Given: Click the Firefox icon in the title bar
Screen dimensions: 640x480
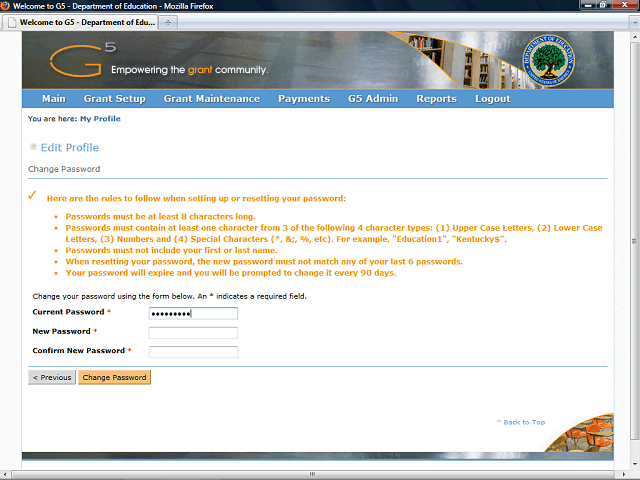Looking at the screenshot, I should coord(5,6).
